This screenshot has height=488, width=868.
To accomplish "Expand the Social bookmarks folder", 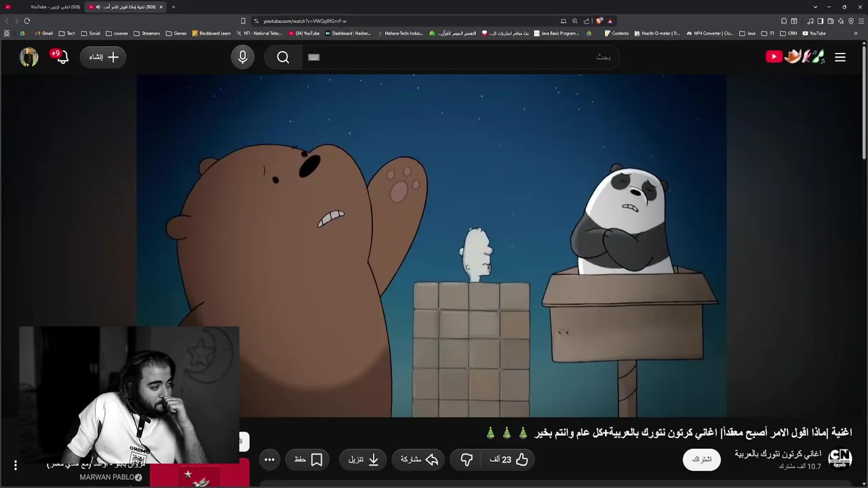I will pyautogui.click(x=91, y=33).
